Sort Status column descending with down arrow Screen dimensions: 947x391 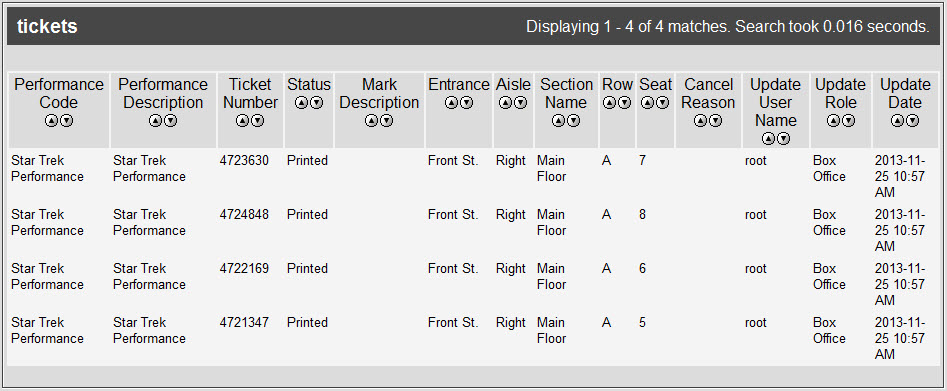click(316, 103)
